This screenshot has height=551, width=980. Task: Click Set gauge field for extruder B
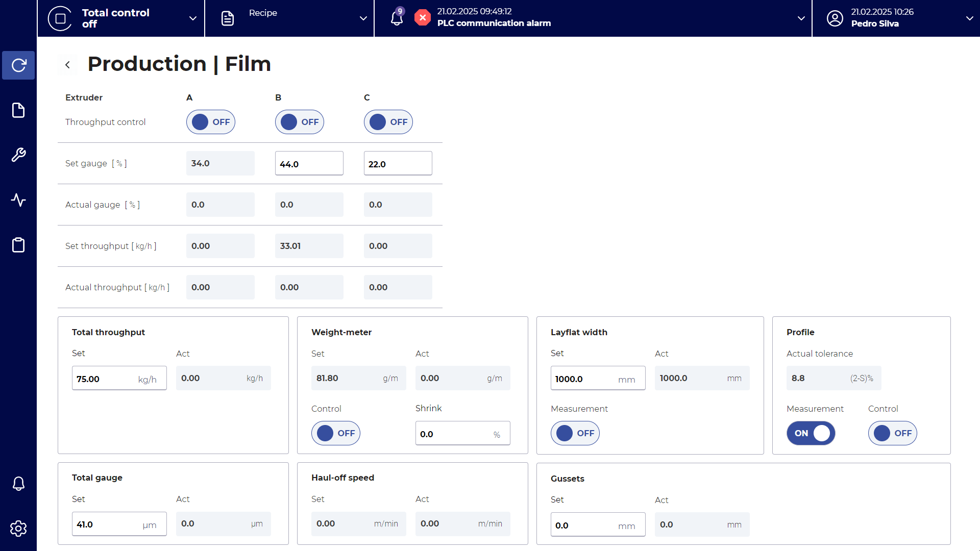click(x=309, y=164)
